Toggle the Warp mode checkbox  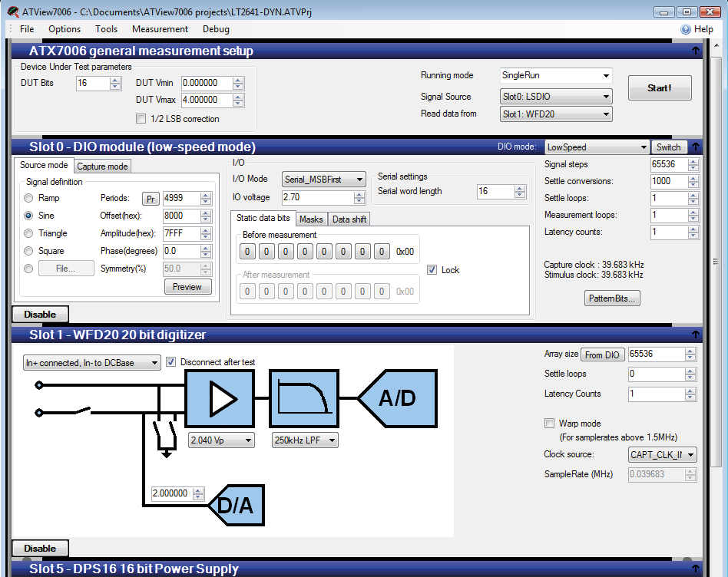click(x=549, y=424)
